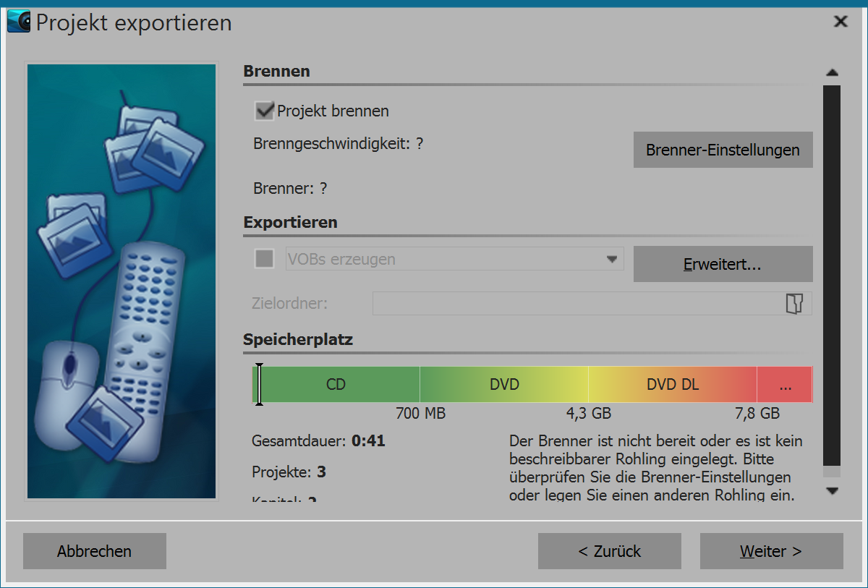
Task: Click the 'Erweitert...' button
Action: 723,264
